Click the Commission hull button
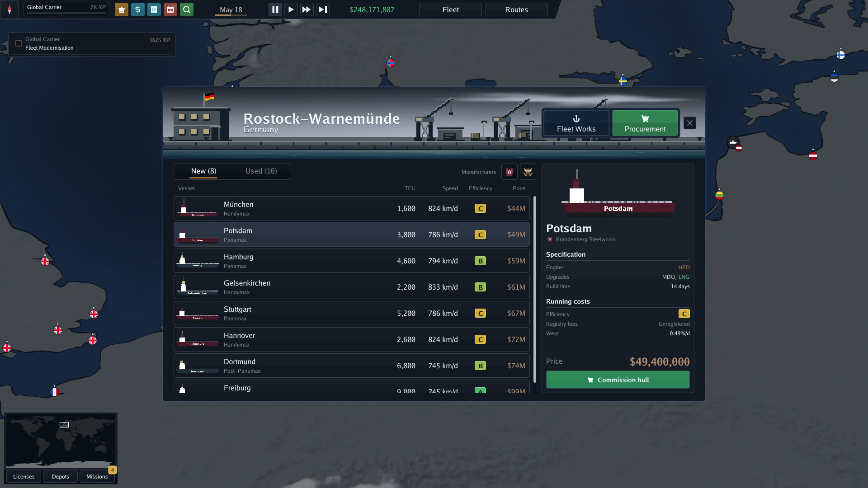 (x=618, y=380)
